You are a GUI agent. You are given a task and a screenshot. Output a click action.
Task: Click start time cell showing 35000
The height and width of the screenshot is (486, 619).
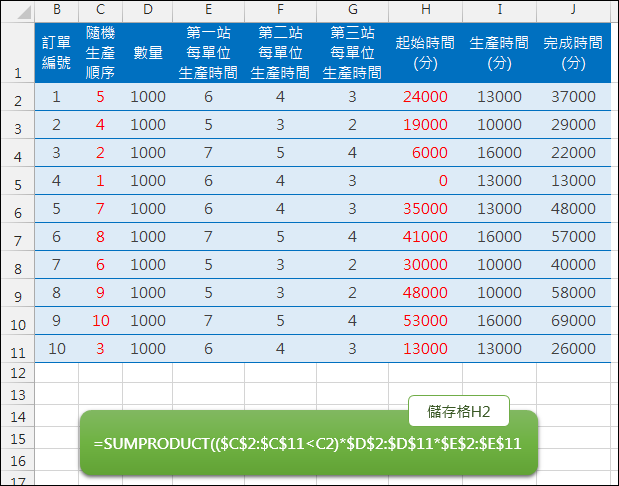426,209
